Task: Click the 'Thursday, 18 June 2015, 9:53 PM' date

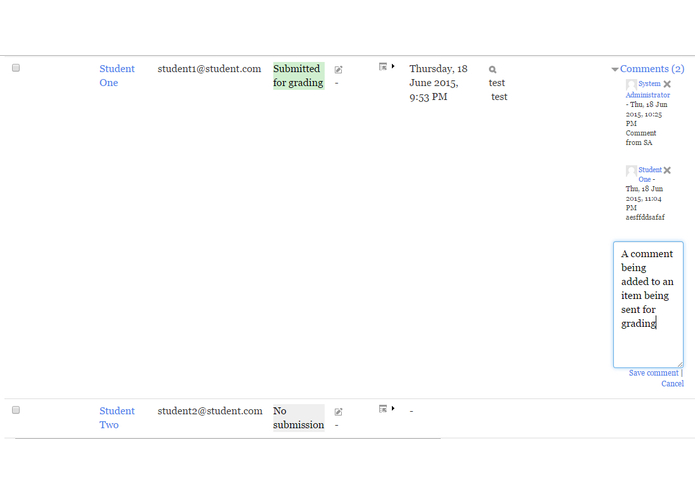Action: pos(438,83)
